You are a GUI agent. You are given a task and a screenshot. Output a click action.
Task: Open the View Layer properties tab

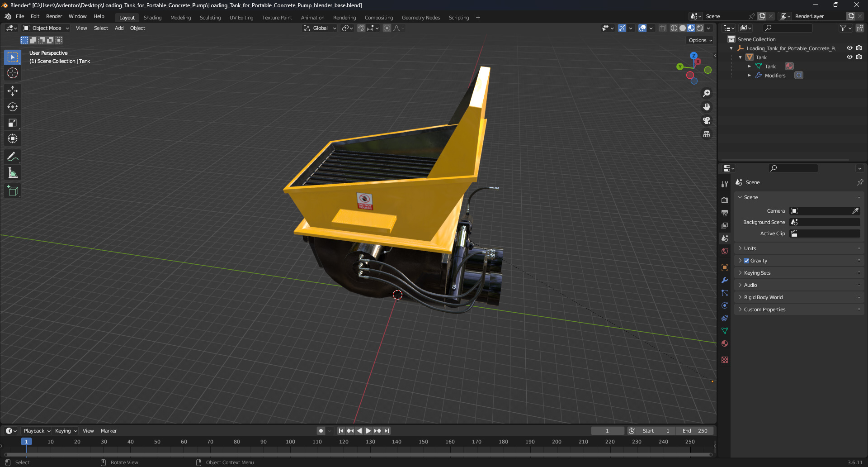[x=725, y=225]
